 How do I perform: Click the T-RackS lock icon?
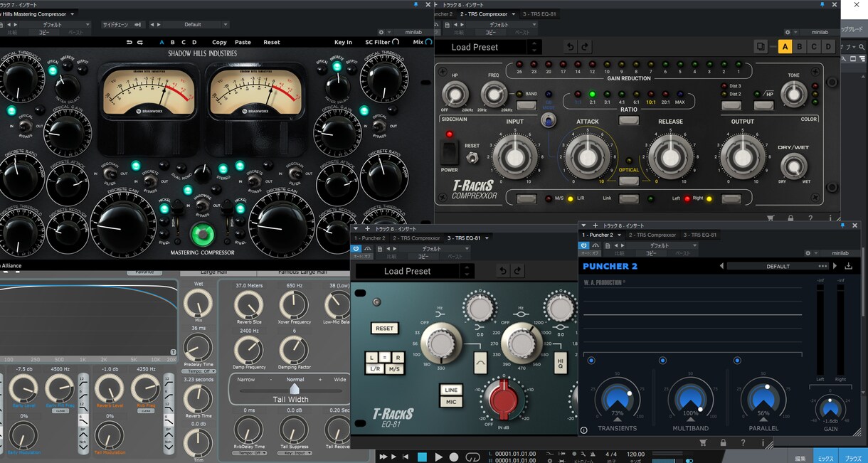tap(723, 442)
